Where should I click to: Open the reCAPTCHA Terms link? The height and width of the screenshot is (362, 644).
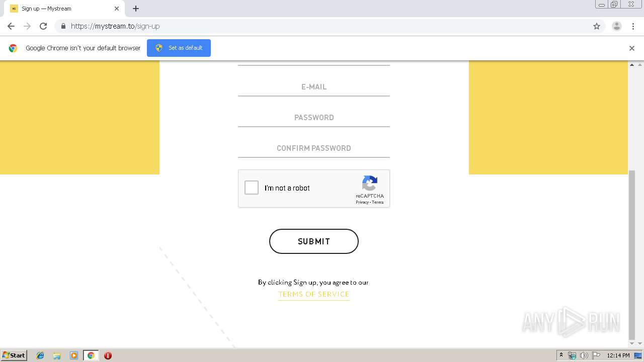[x=378, y=202]
